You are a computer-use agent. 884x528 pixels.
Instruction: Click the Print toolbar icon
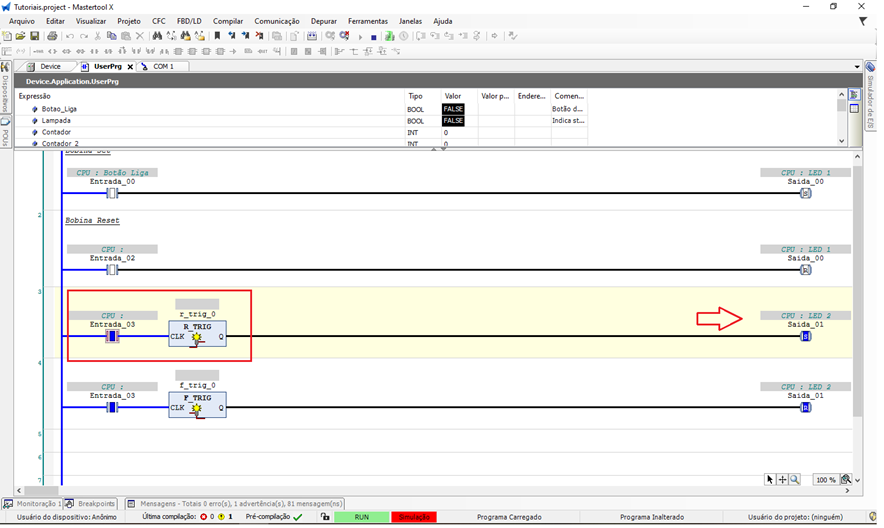[x=52, y=36]
